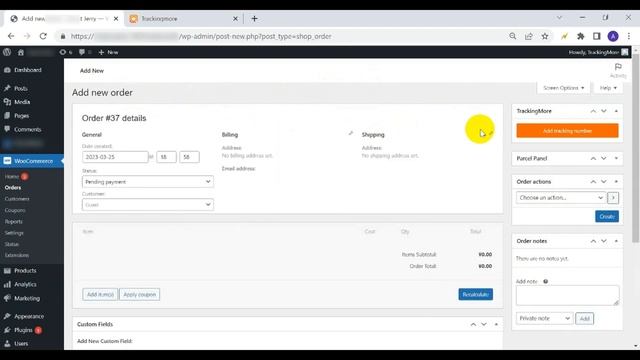Open WooCommerce Status submenu
This screenshot has width=640, height=360.
tap(12, 244)
